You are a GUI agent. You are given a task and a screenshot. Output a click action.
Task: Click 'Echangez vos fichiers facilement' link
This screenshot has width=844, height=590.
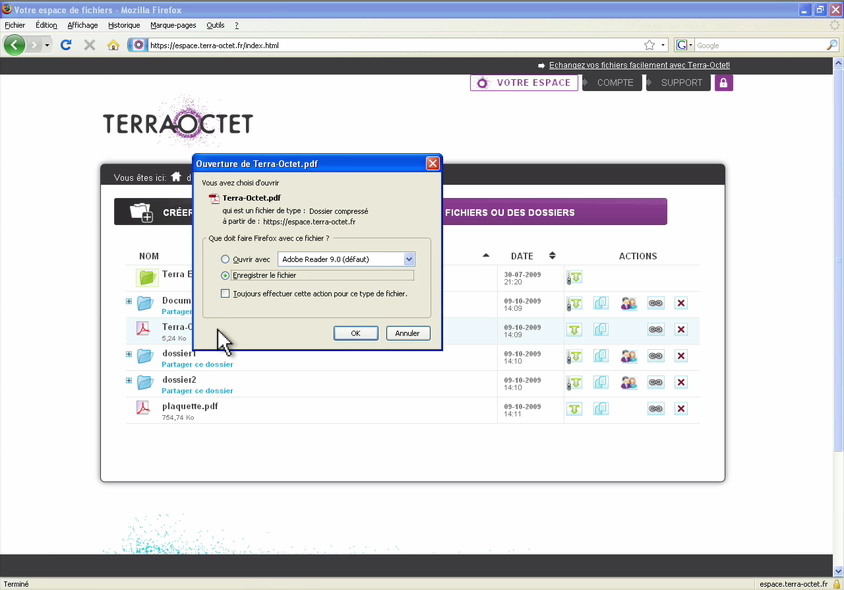coord(639,65)
